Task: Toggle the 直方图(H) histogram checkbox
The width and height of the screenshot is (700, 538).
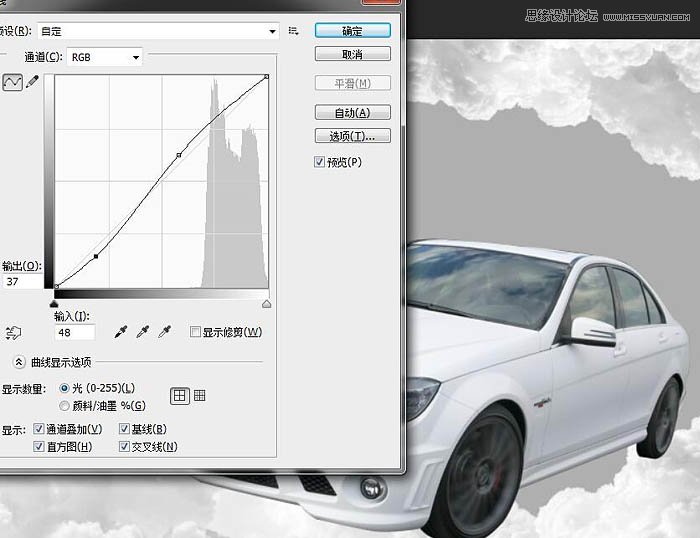Action: pos(39,446)
